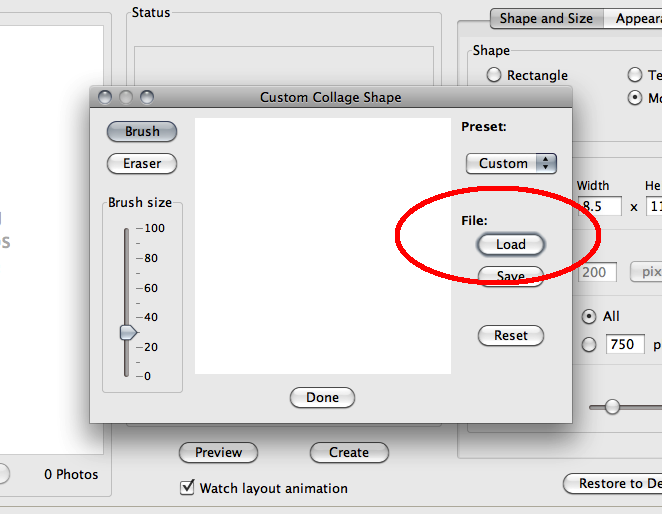Close the Custom Collage Shape dialog

[x=105, y=97]
